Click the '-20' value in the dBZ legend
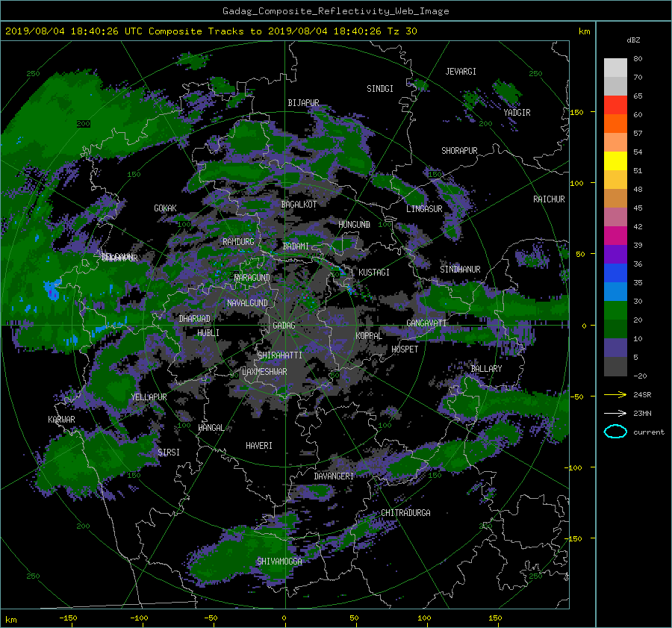Screen dimensions: 672x628 coord(640,376)
